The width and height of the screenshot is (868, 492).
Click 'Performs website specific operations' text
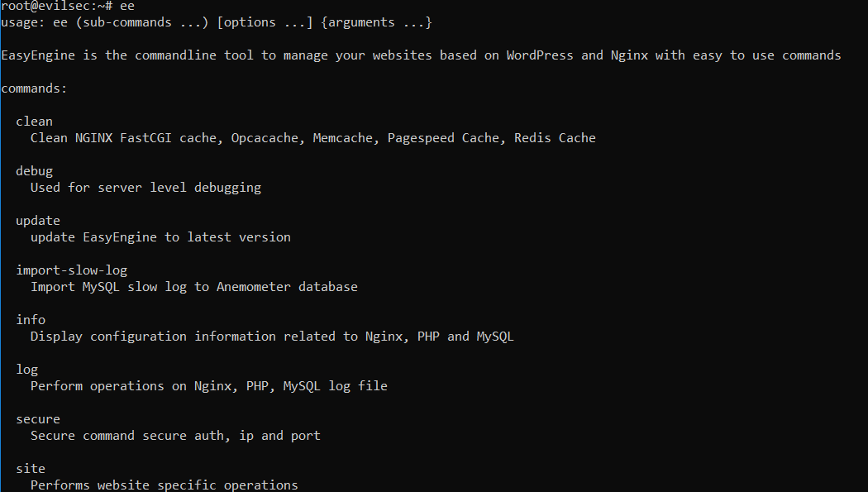[x=164, y=485]
